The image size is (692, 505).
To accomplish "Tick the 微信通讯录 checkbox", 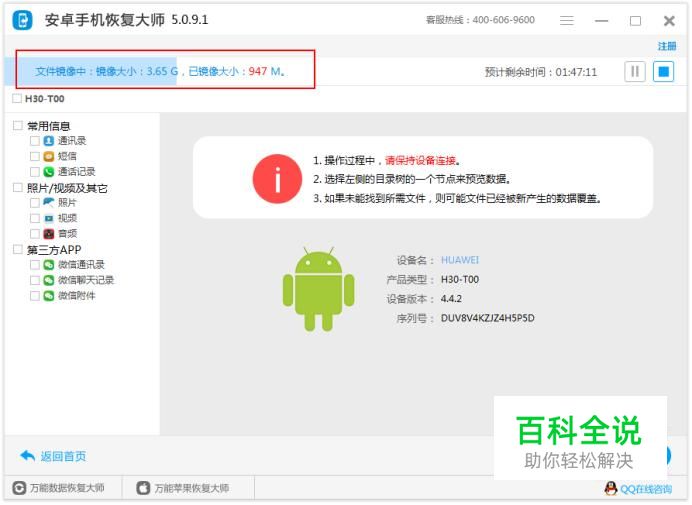I will click(x=35, y=265).
